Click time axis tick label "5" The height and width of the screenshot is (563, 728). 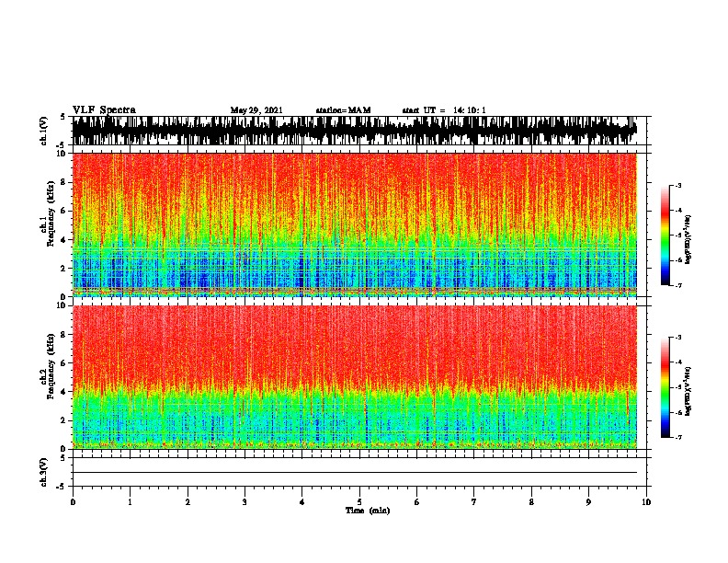click(x=359, y=501)
